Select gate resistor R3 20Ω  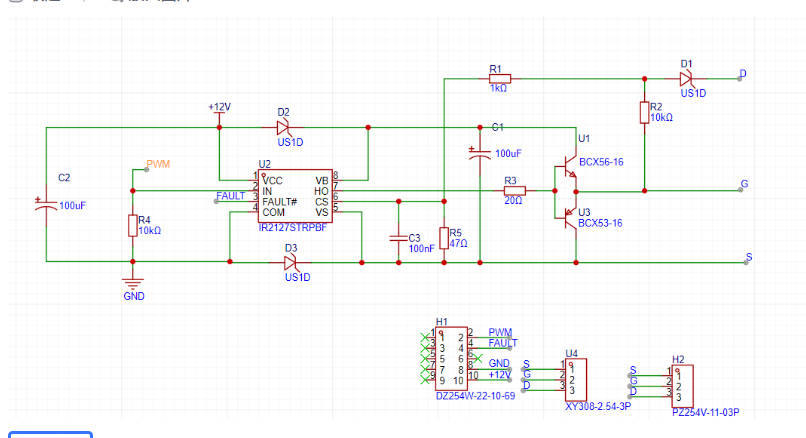514,189
